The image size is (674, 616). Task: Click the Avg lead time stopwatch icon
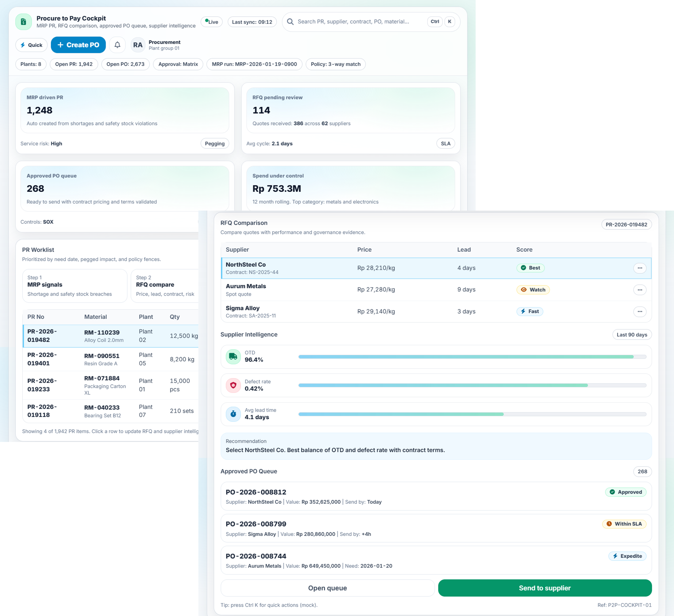point(233,414)
